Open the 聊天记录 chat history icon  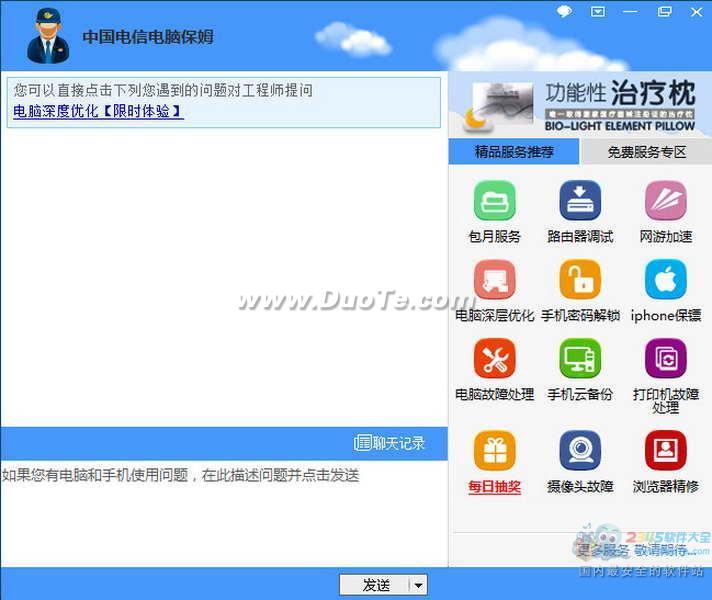click(x=362, y=442)
